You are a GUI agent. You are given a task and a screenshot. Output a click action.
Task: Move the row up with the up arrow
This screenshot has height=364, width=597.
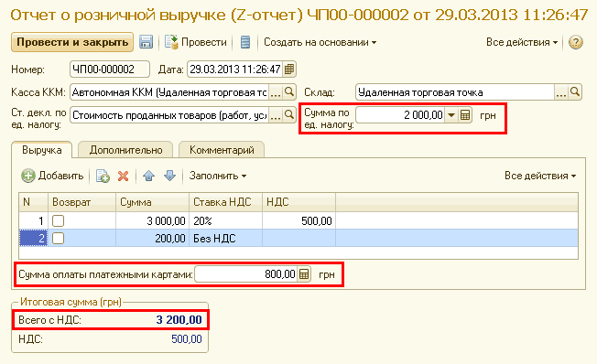point(149,176)
